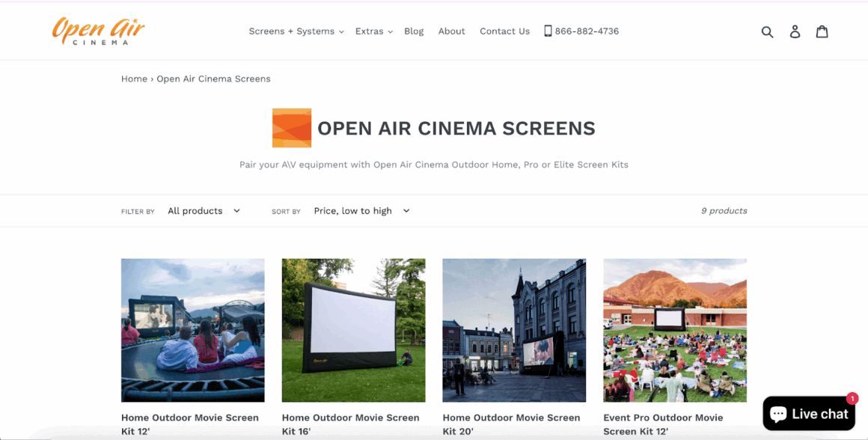Open the shopping cart icon
This screenshot has height=440, width=868.
pos(822,31)
